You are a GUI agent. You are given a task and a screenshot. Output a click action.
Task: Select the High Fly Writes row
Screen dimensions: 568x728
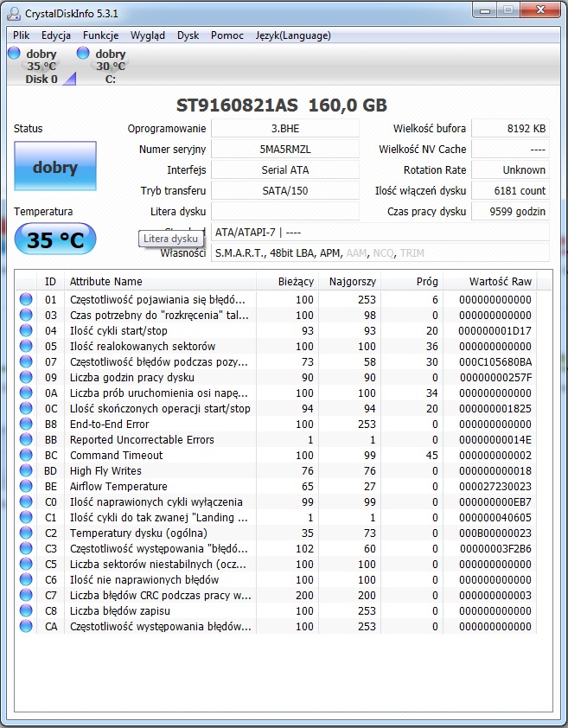[x=277, y=470]
